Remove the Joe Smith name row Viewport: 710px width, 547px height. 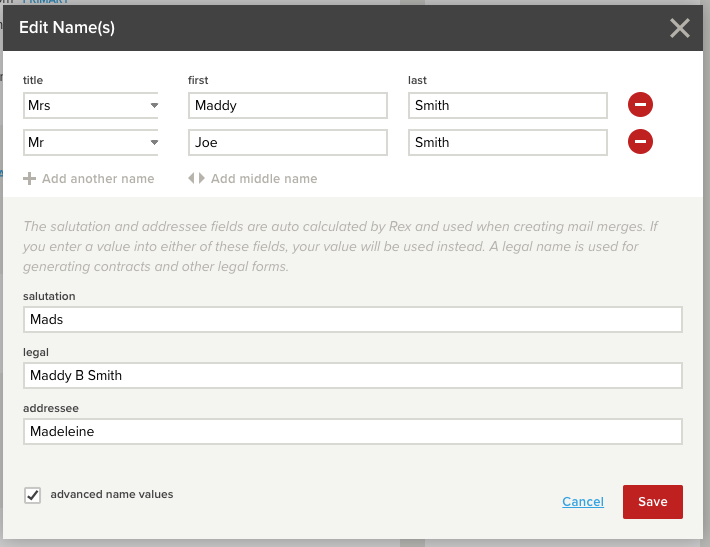(x=640, y=142)
